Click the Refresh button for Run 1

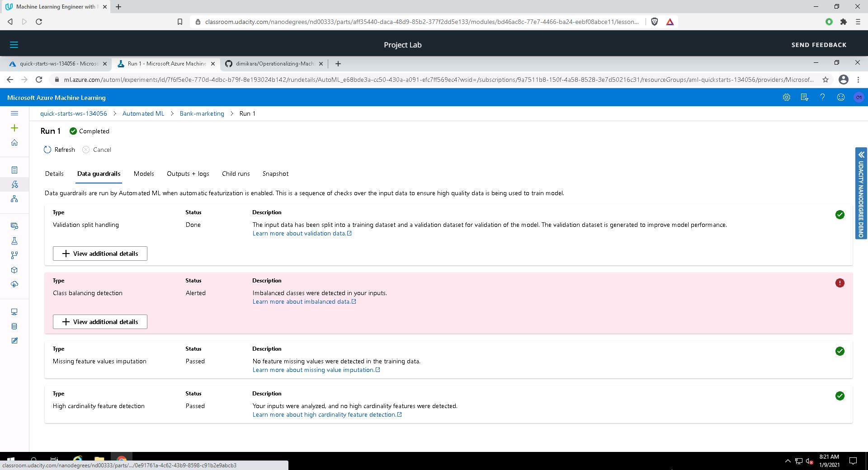pyautogui.click(x=59, y=150)
